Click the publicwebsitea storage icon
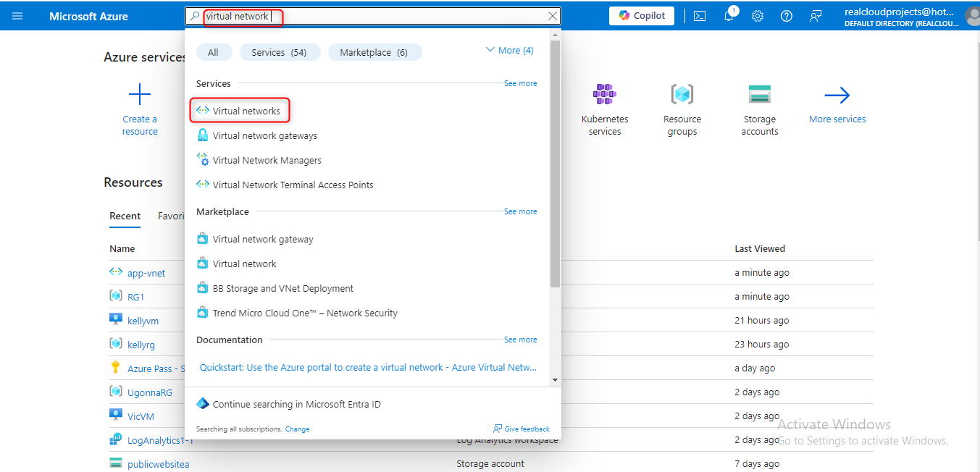980x472 pixels. [x=116, y=463]
